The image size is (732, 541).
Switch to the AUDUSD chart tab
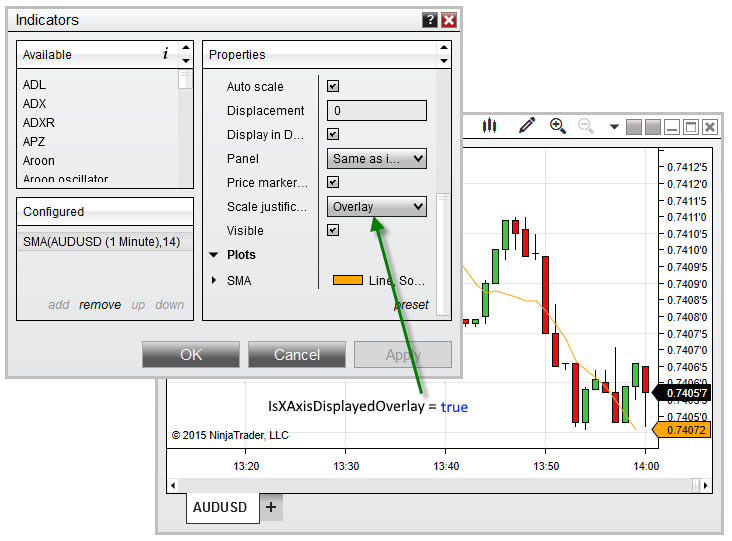(x=219, y=507)
